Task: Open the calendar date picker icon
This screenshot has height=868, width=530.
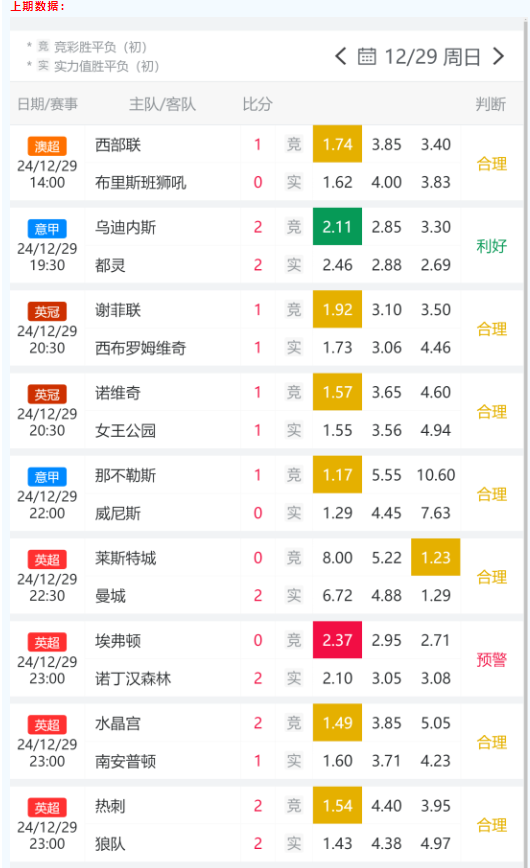Action: coord(367,56)
